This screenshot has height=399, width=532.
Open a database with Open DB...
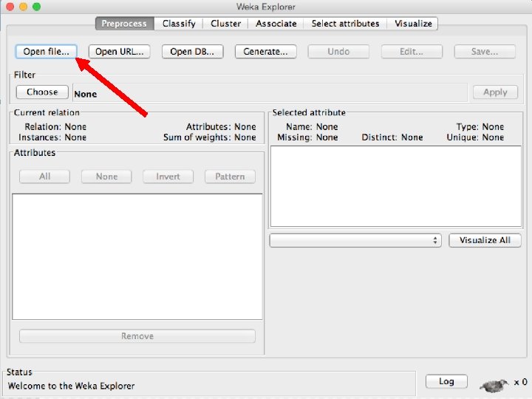(192, 52)
